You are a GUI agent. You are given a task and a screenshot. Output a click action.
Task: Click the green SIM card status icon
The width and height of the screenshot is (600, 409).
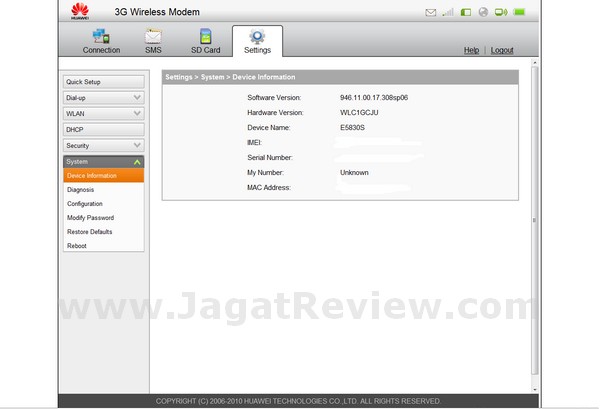pos(466,13)
